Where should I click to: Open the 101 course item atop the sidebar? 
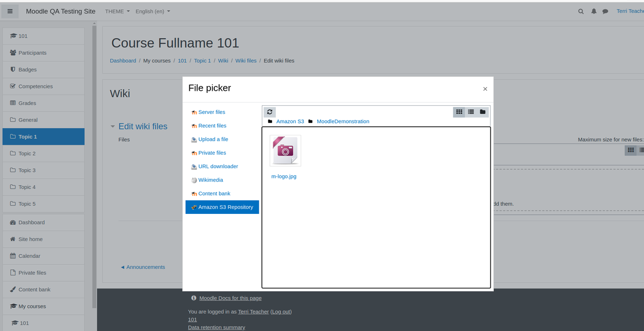43,36
